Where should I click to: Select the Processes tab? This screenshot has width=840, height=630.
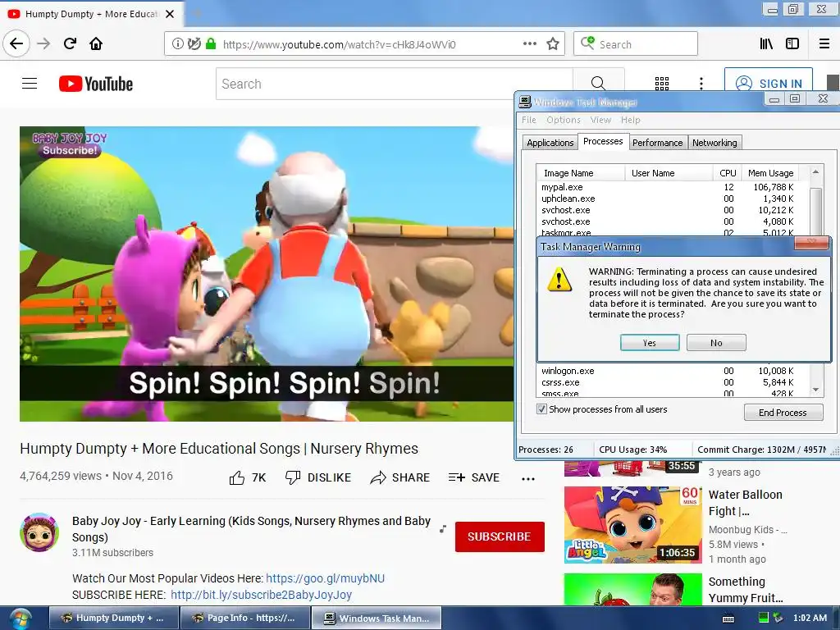point(603,141)
